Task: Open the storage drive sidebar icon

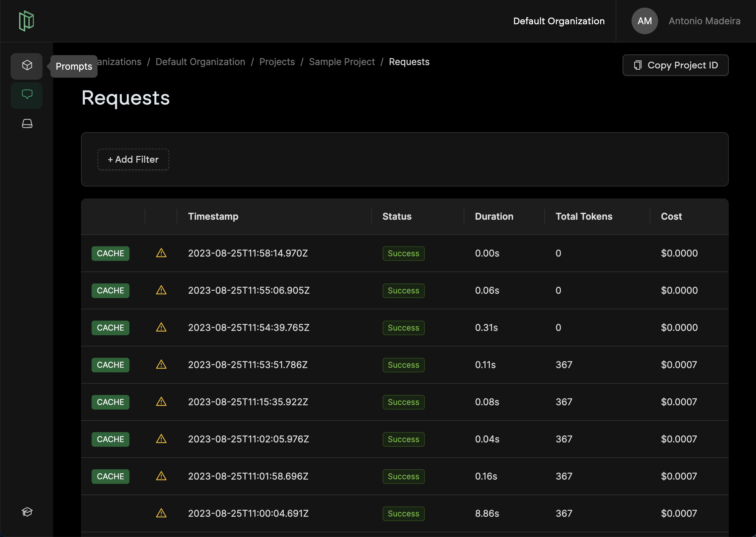Action: tap(27, 124)
